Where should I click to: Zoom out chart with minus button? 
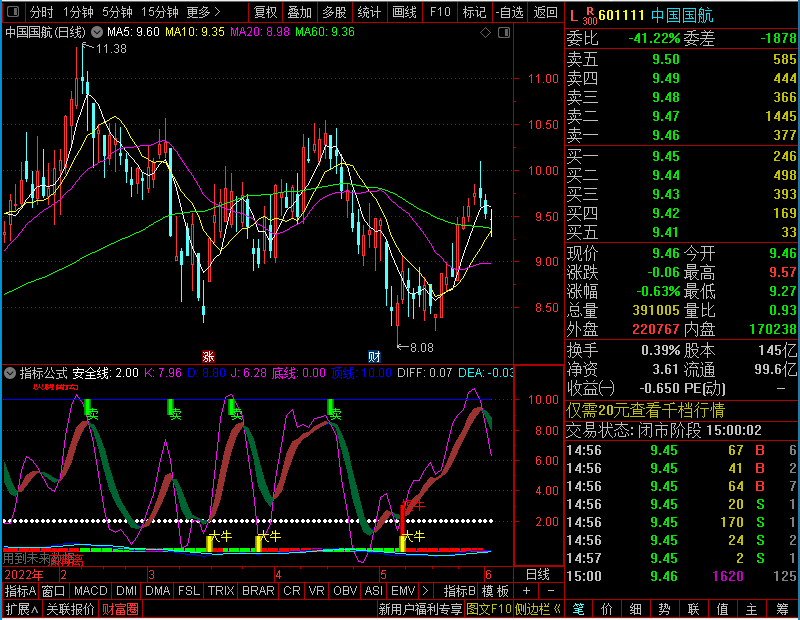(x=551, y=591)
